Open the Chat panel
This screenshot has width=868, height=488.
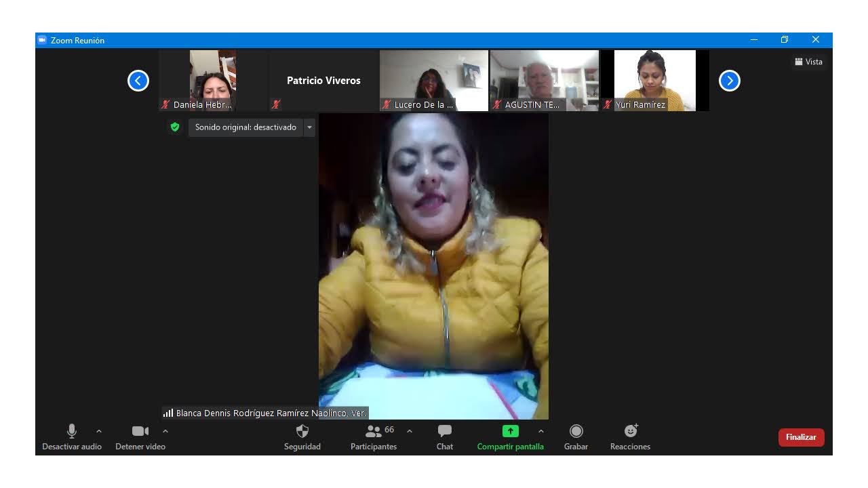point(445,437)
